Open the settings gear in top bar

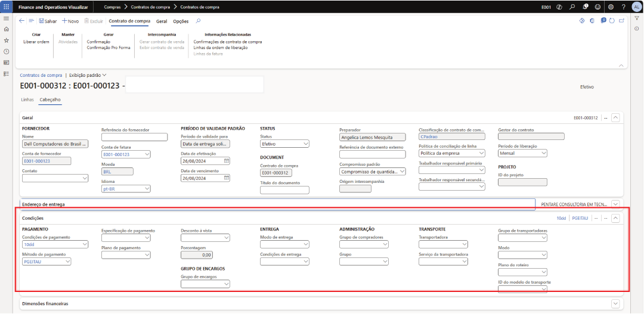coord(610,7)
